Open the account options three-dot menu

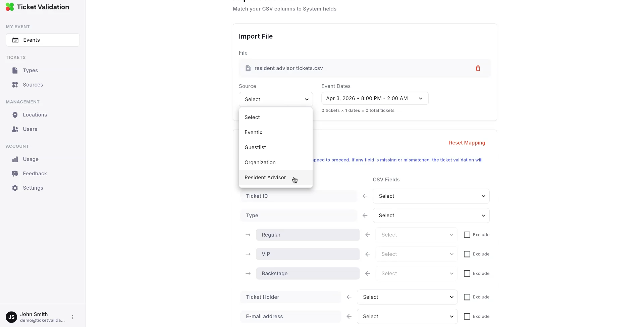coord(73,317)
